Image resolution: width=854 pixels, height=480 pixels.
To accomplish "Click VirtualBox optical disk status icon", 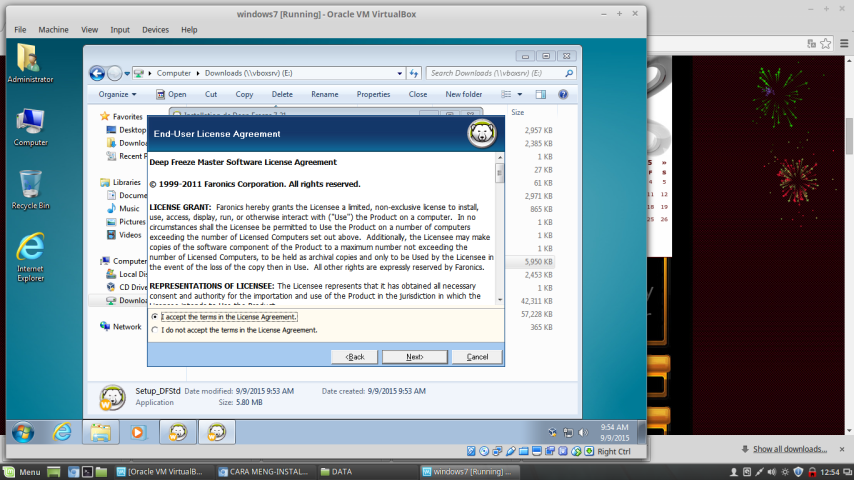I will click(x=484, y=451).
